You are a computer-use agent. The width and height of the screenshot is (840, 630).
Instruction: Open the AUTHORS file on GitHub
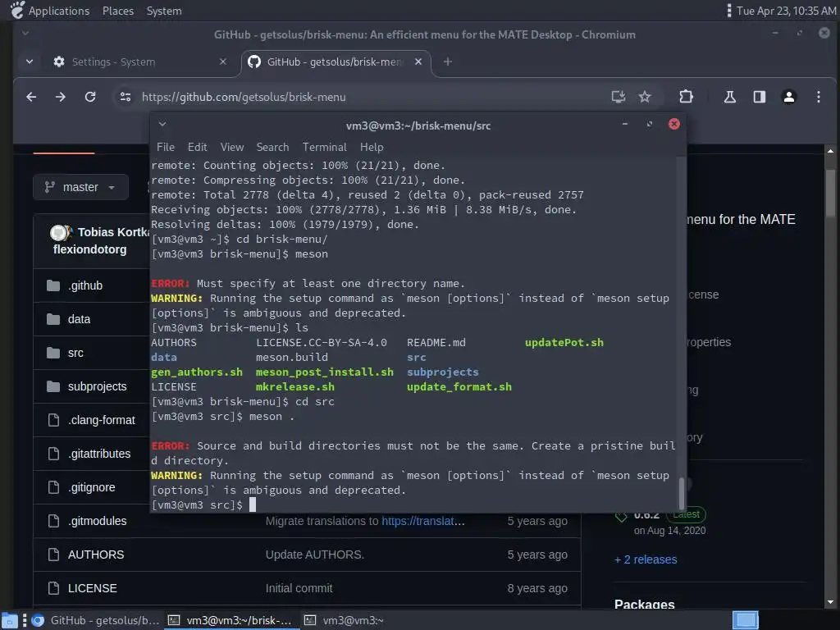[x=96, y=555]
